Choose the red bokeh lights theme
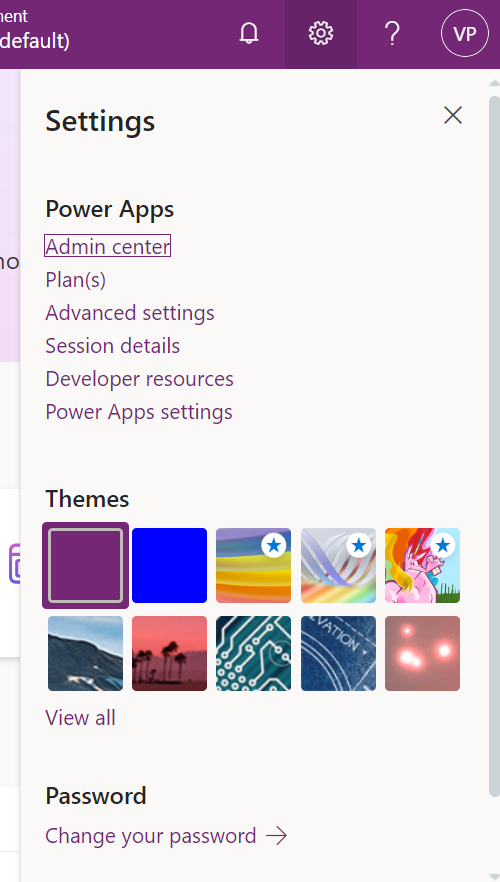 [x=422, y=653]
